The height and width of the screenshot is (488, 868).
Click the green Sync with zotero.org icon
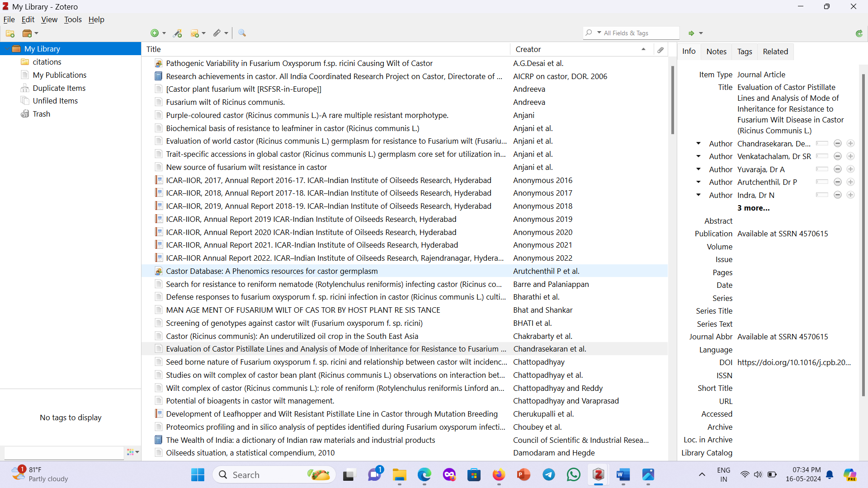click(859, 33)
